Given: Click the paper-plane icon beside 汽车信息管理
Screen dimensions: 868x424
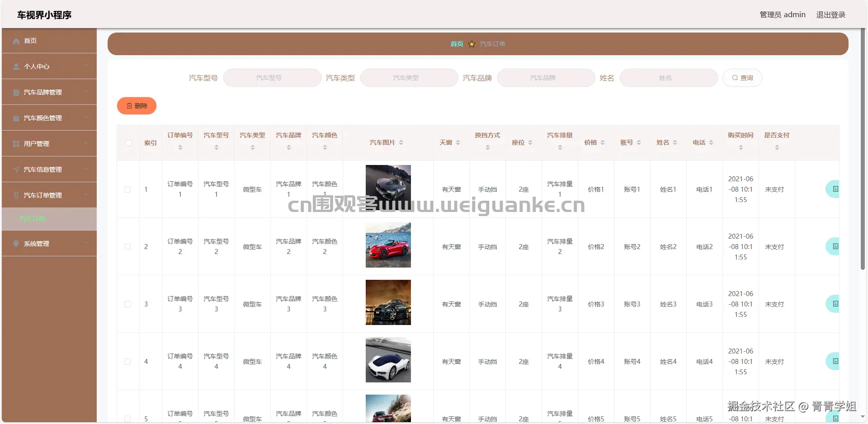Looking at the screenshot, I should 16,170.
